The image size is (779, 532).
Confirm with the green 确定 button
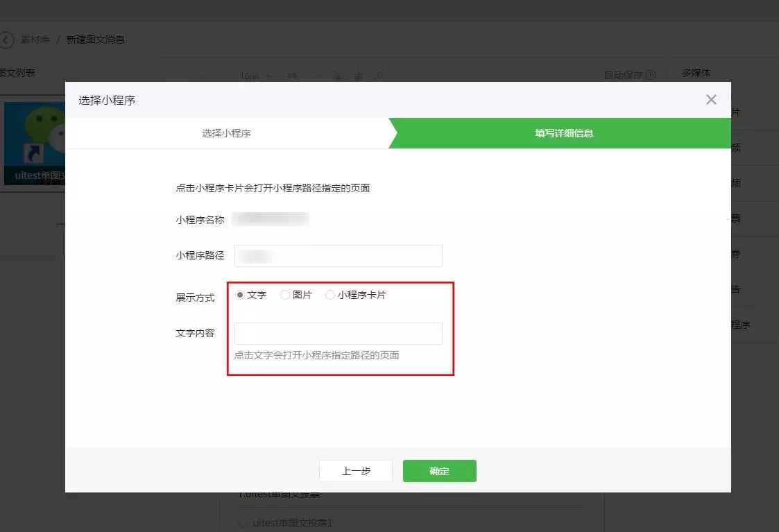(x=439, y=471)
